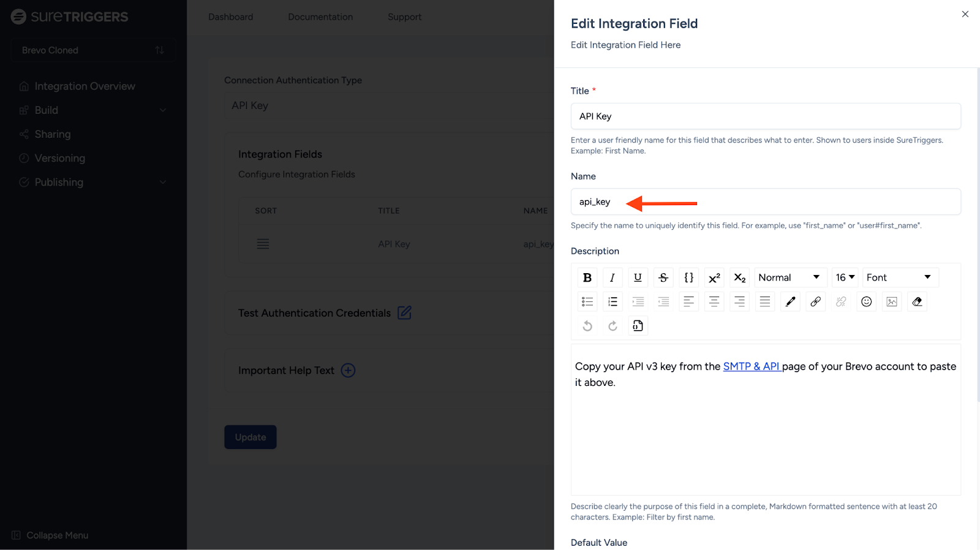Apply strikethrough formatting
The width and height of the screenshot is (980, 550).
pyautogui.click(x=663, y=277)
